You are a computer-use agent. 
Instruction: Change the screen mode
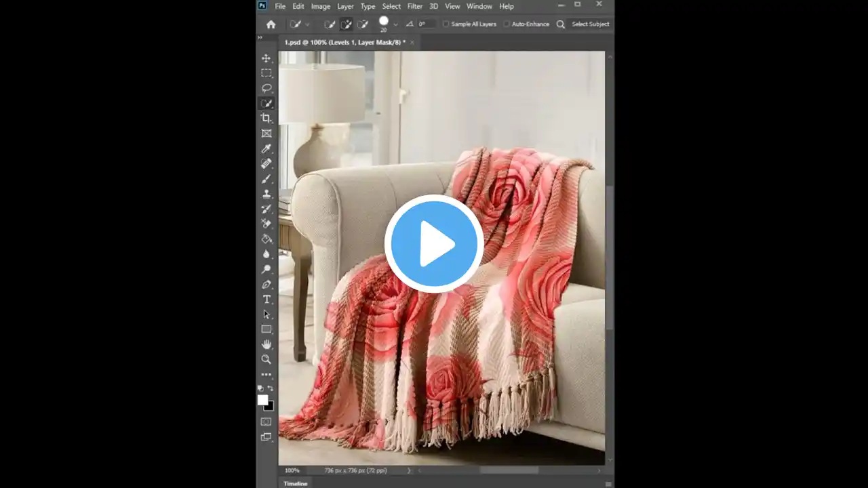tap(267, 437)
